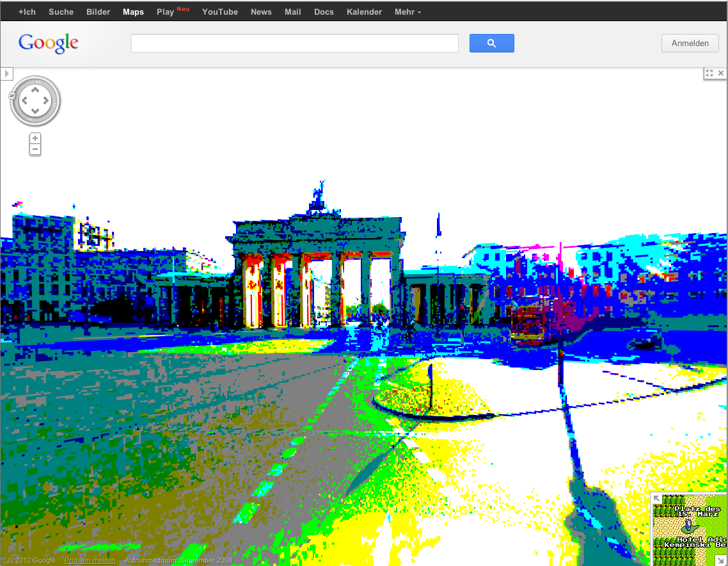
Task: Click Aufnahmedatum September 2008 text
Action: (x=178, y=560)
